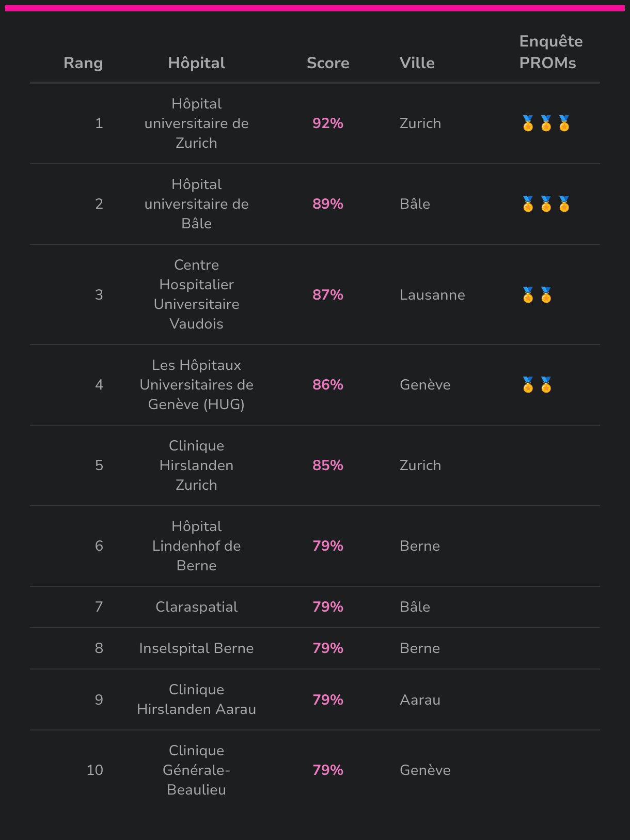Click the Ville column header

point(417,63)
